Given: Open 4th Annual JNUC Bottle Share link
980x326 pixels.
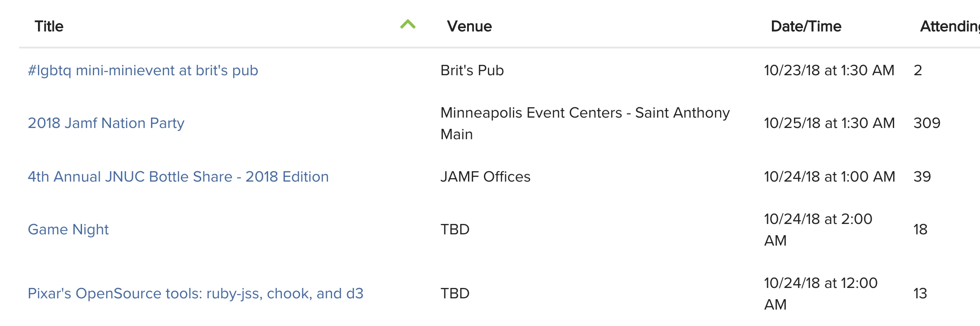Looking at the screenshot, I should [178, 176].
